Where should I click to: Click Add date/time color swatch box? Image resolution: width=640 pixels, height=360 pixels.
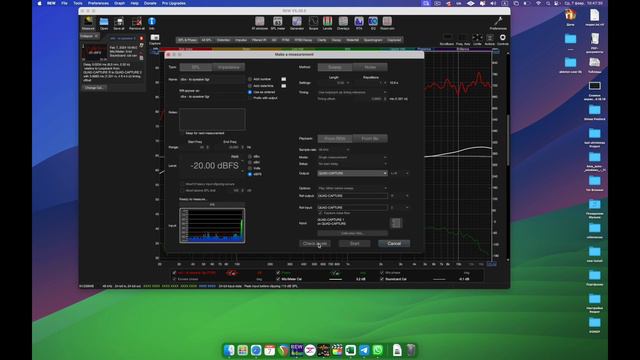[284, 86]
